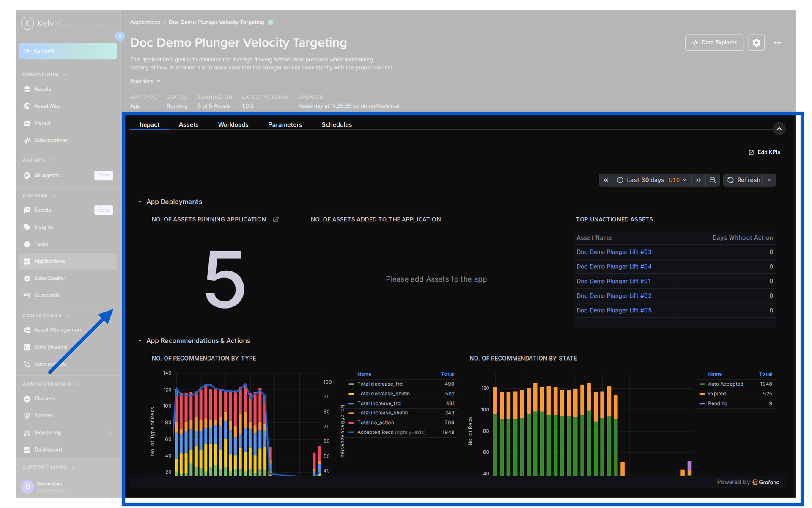812x508 pixels.
Task: Open the Last 30 days time picker
Action: 652,180
